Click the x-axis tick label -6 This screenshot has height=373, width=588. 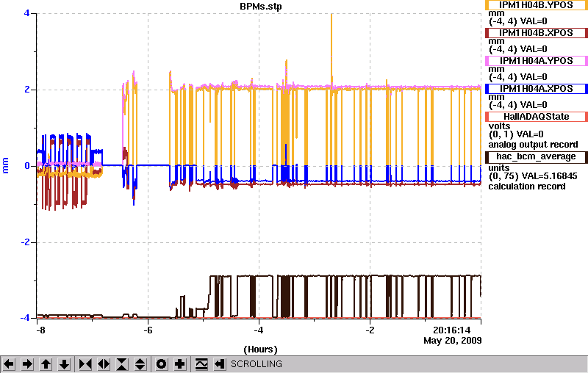[x=148, y=330]
